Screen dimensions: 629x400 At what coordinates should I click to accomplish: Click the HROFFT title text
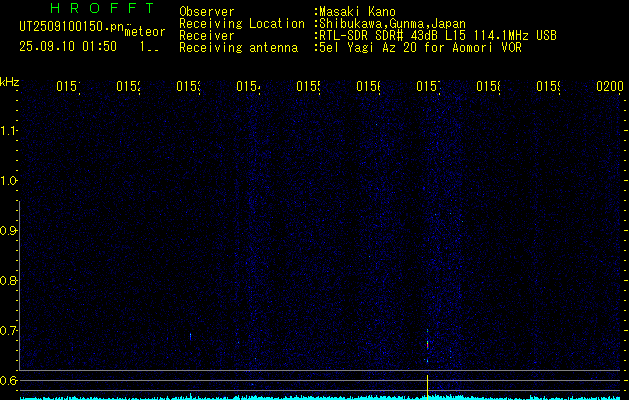pyautogui.click(x=102, y=8)
